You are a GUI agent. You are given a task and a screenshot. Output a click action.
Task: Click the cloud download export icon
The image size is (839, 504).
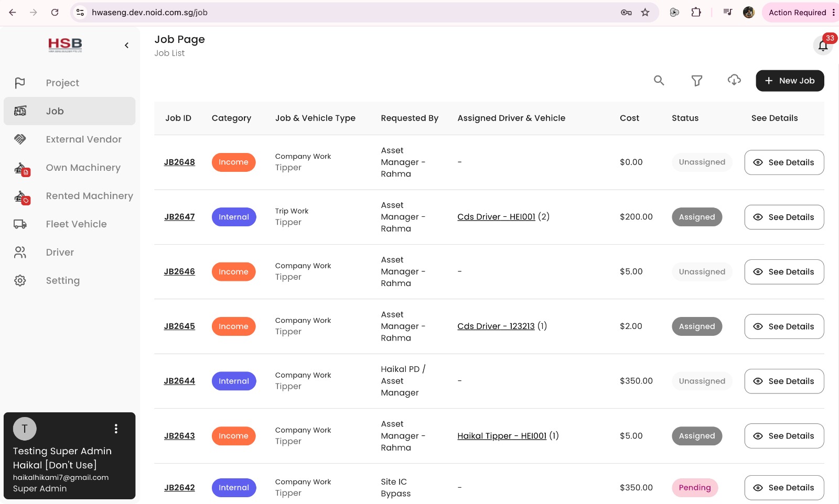point(734,80)
